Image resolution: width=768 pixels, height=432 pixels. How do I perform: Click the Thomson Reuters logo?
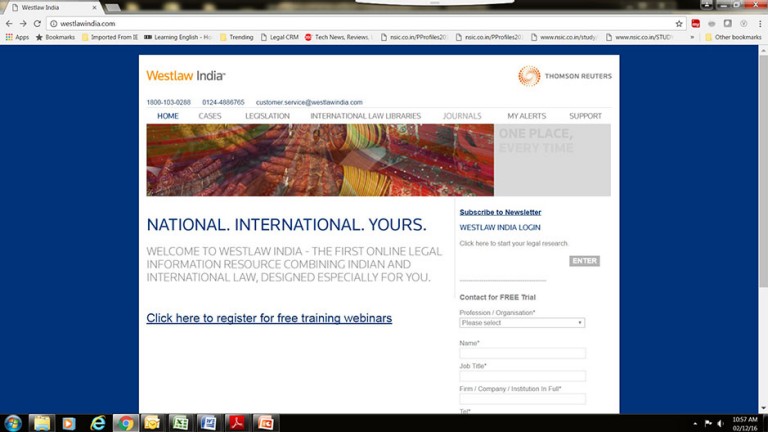coord(565,76)
